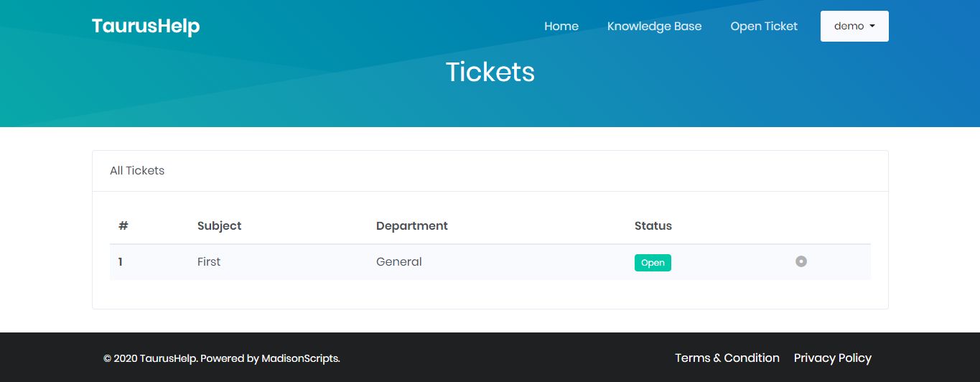Open the Privacy Policy footer link
The width and height of the screenshot is (980, 382).
(833, 358)
